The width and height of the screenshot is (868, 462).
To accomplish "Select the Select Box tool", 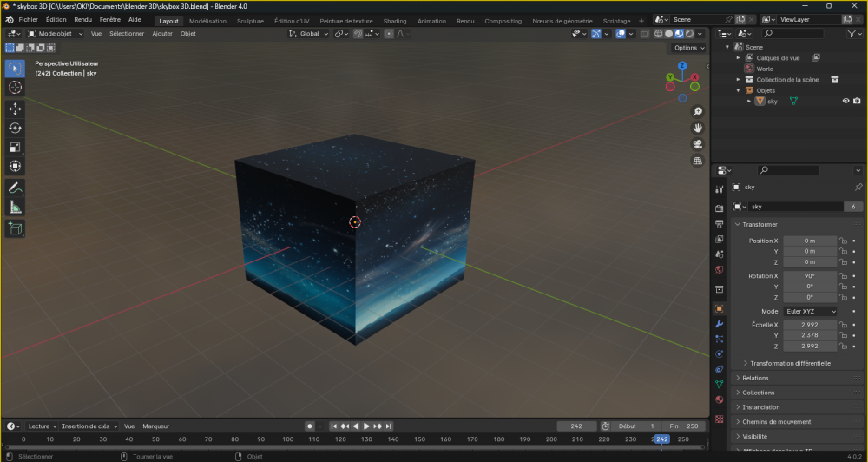I will (15, 69).
